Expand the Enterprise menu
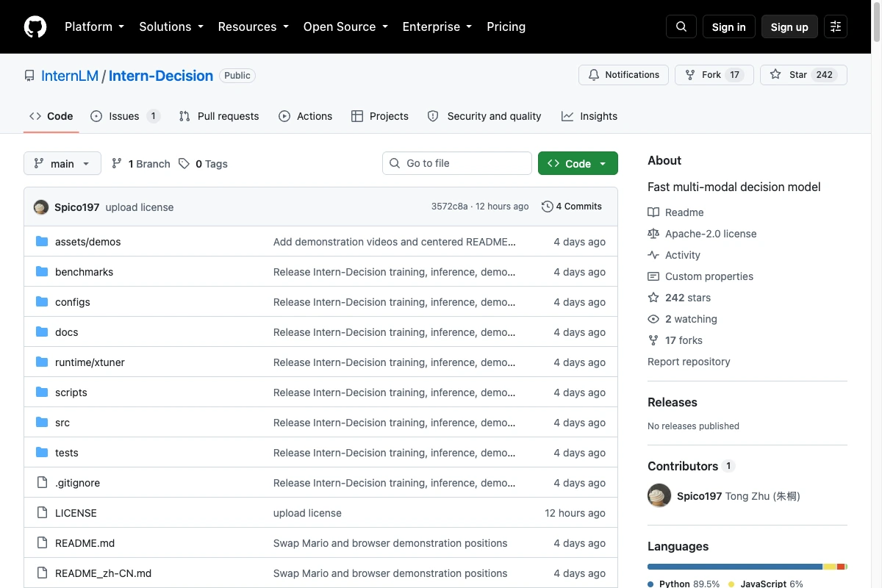The image size is (882, 588). coord(437,26)
